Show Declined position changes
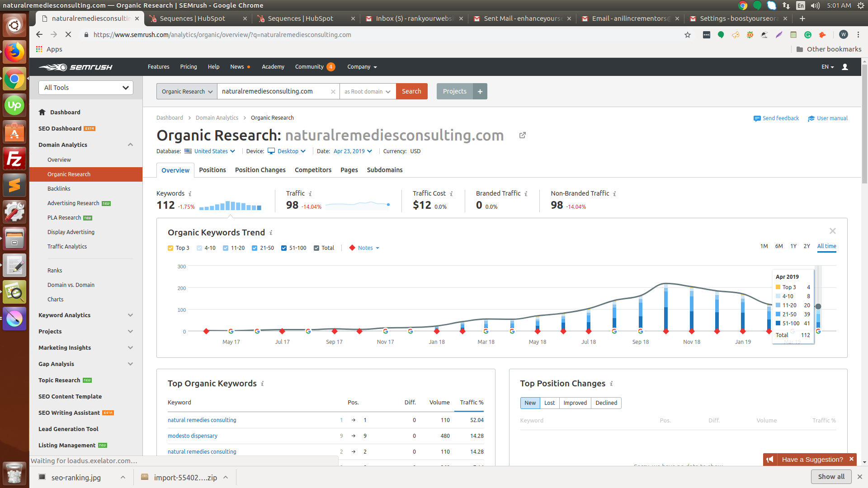 [x=606, y=403]
